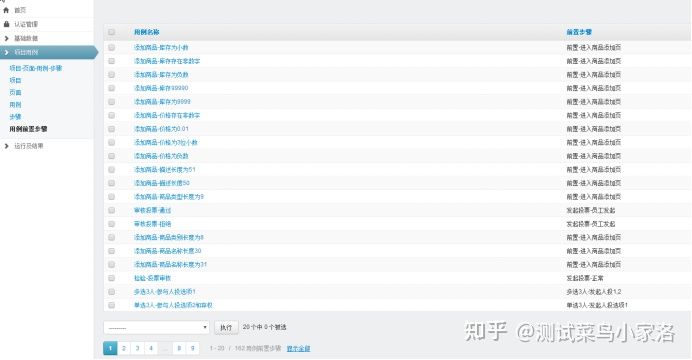
Task: Check the box for 添加商品-描述长度为51
Action: [111, 169]
